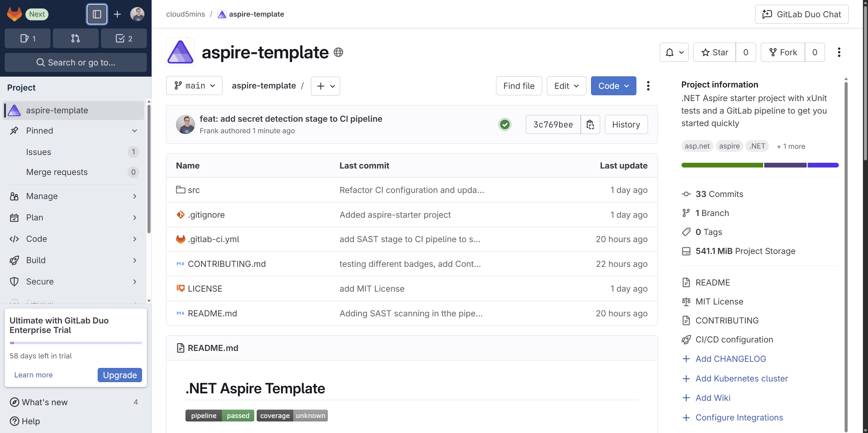Open CI/CD configuration link
This screenshot has height=433, width=868.
(727, 339)
